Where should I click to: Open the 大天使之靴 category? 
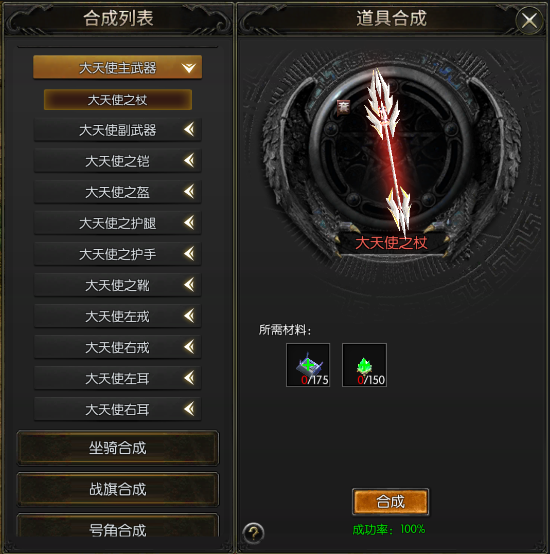tap(118, 285)
